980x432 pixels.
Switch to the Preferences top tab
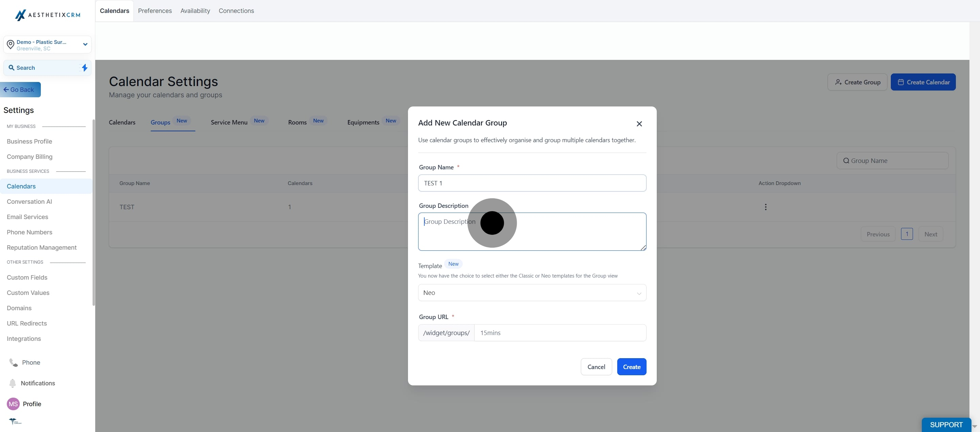click(x=155, y=11)
